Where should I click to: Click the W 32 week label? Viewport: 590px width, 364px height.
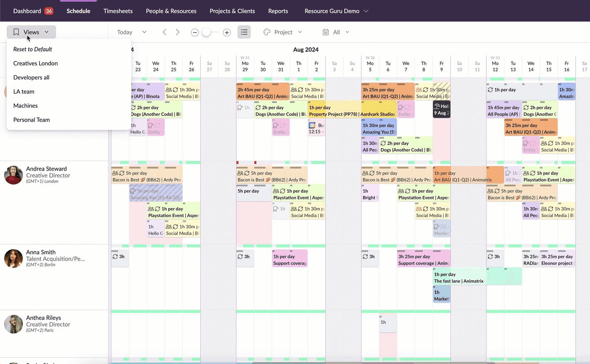[x=370, y=58]
